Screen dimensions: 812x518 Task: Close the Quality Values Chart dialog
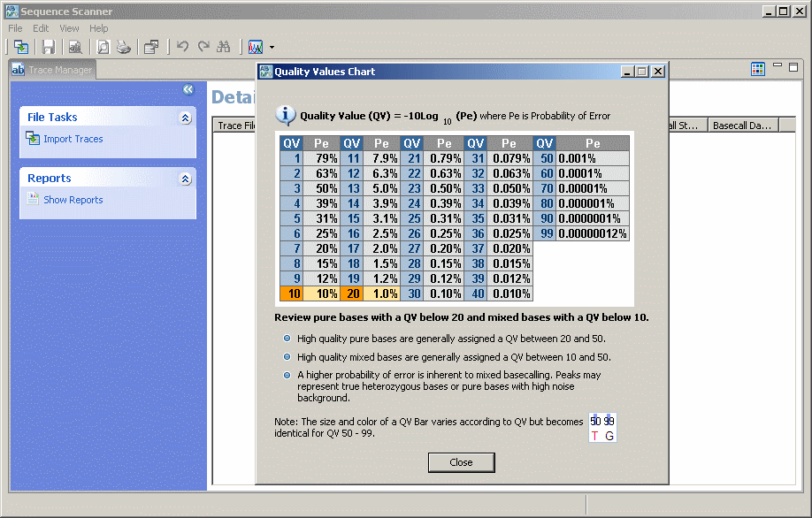pyautogui.click(x=461, y=461)
